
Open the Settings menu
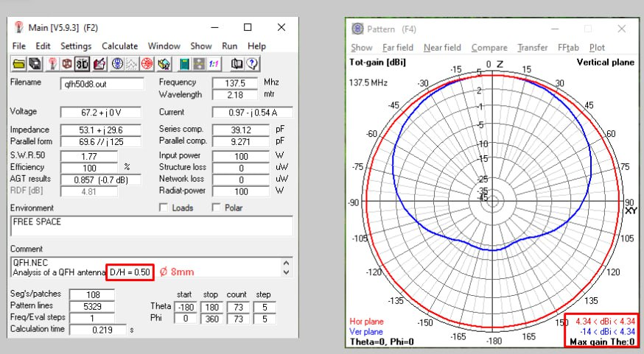tap(76, 46)
